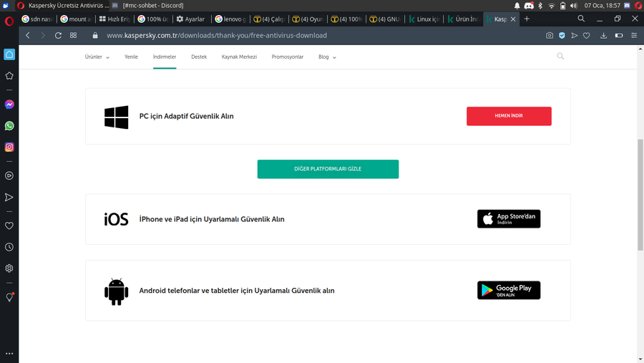
Task: Open a new tab plus button
Action: [x=527, y=19]
